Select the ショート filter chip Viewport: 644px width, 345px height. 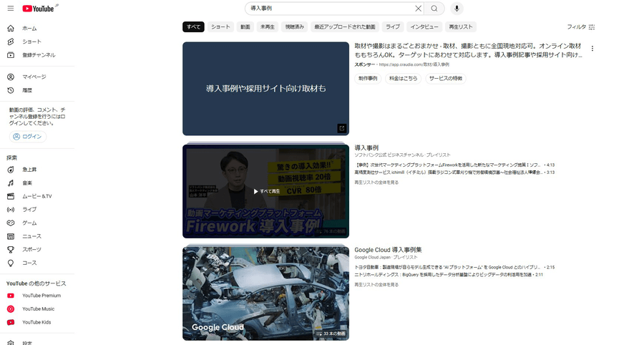(220, 27)
